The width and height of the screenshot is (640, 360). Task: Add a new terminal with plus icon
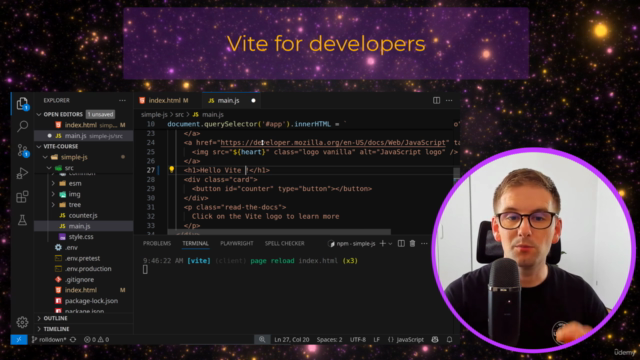(x=382, y=244)
